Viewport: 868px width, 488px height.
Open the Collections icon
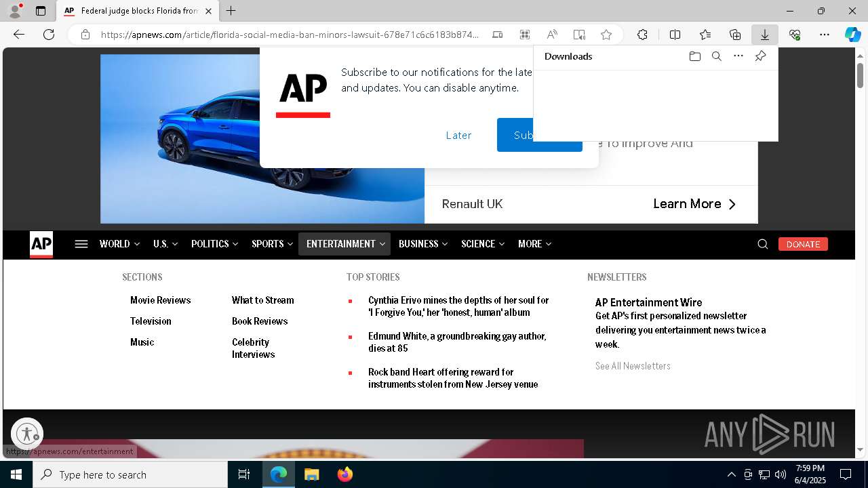tap(735, 35)
